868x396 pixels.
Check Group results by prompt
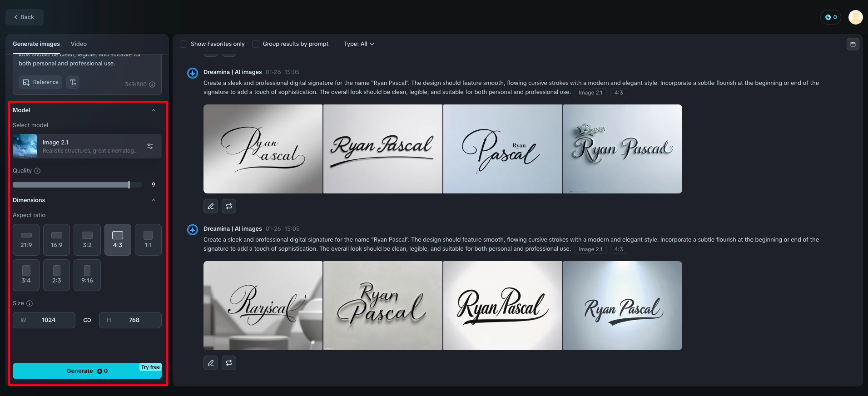point(256,44)
